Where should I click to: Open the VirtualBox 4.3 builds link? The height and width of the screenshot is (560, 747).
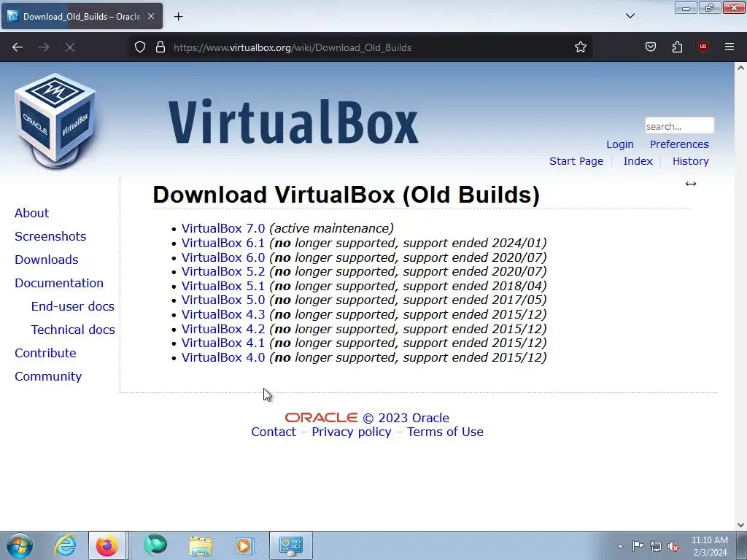pyautogui.click(x=223, y=314)
